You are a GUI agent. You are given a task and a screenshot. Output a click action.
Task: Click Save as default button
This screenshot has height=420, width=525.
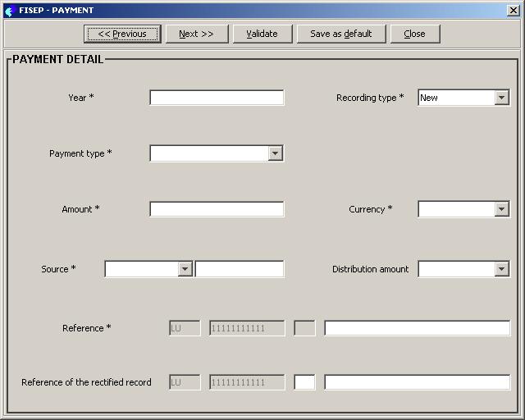pos(340,34)
